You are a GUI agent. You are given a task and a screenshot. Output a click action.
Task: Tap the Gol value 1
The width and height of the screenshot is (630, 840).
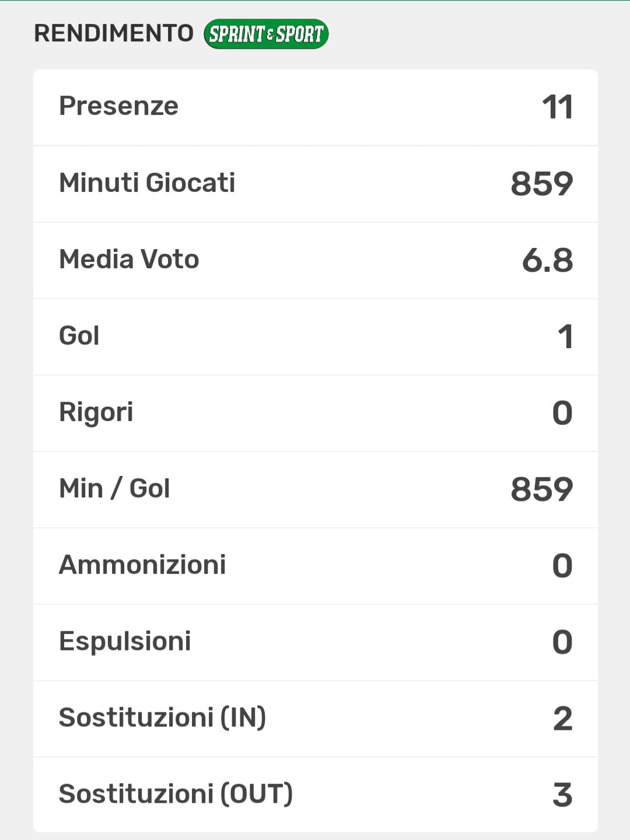(565, 337)
